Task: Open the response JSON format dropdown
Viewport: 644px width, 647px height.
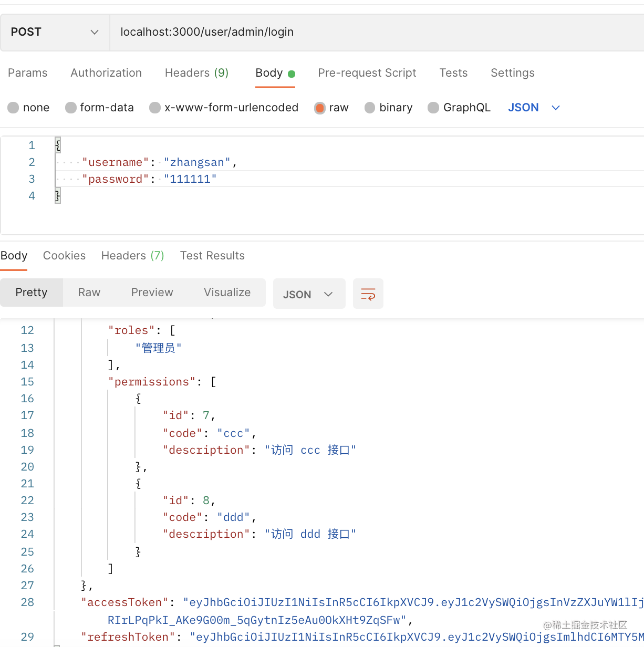Action: pyautogui.click(x=309, y=294)
